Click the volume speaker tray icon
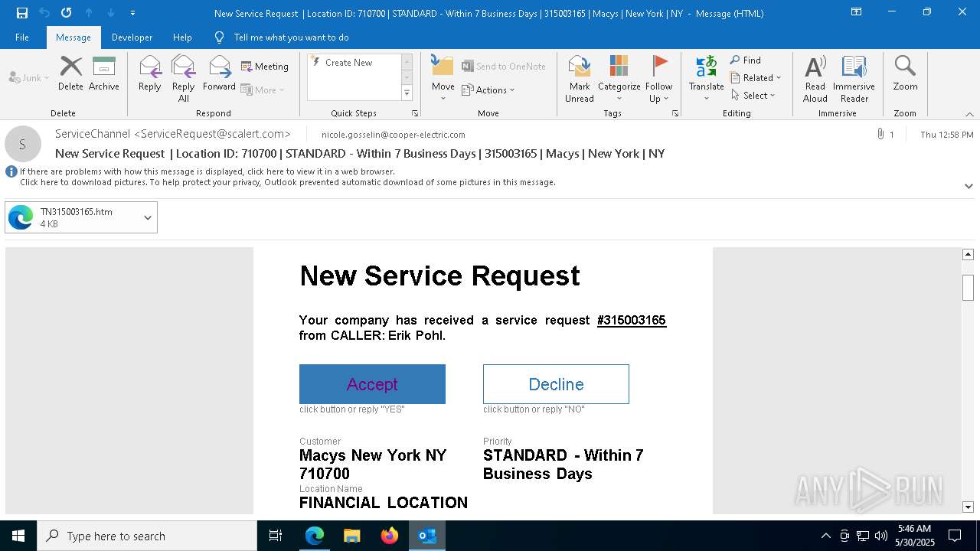 click(x=881, y=536)
